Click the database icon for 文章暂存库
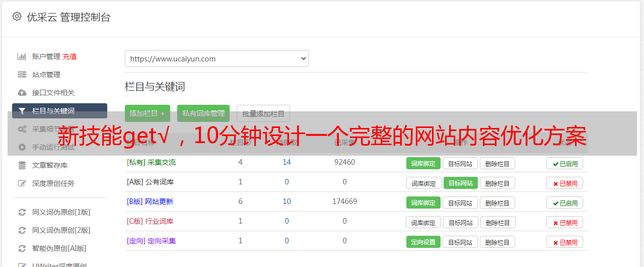The width and height of the screenshot is (644, 267). click(x=22, y=165)
